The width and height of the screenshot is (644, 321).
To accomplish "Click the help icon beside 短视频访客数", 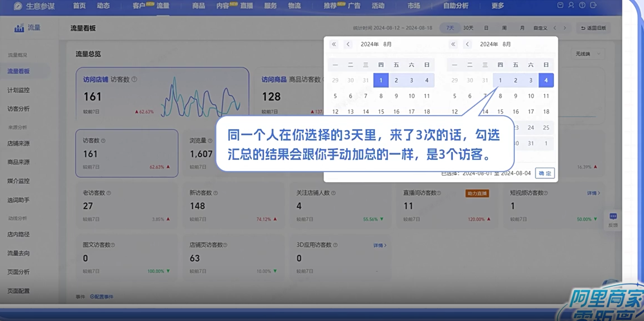I will 545,193.
